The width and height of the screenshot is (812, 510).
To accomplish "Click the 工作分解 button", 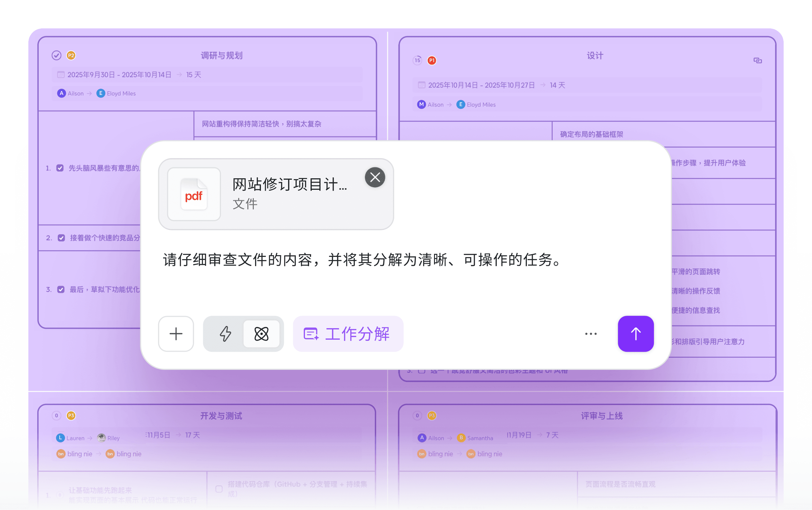I will tap(348, 333).
